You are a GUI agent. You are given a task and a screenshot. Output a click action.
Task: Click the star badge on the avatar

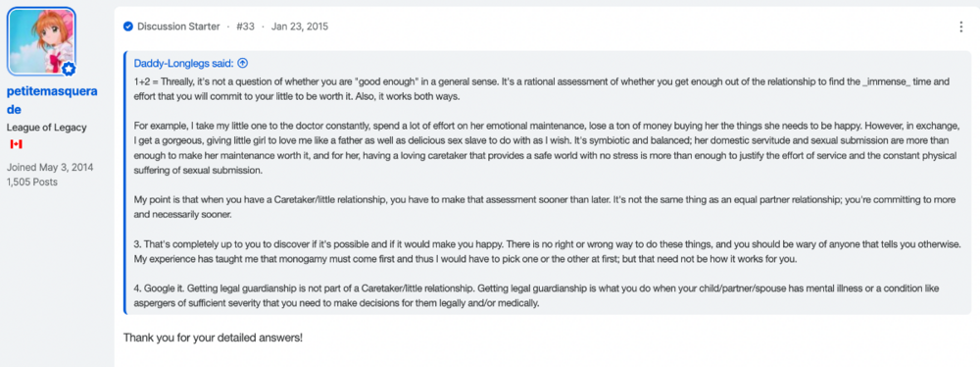[x=69, y=69]
